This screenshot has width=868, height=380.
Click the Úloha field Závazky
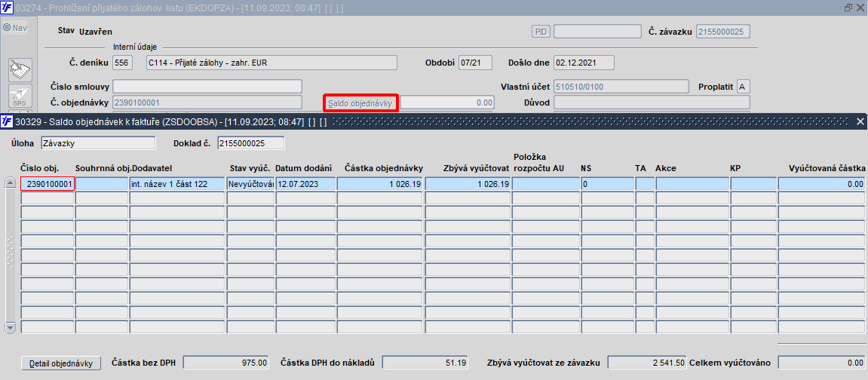(99, 142)
